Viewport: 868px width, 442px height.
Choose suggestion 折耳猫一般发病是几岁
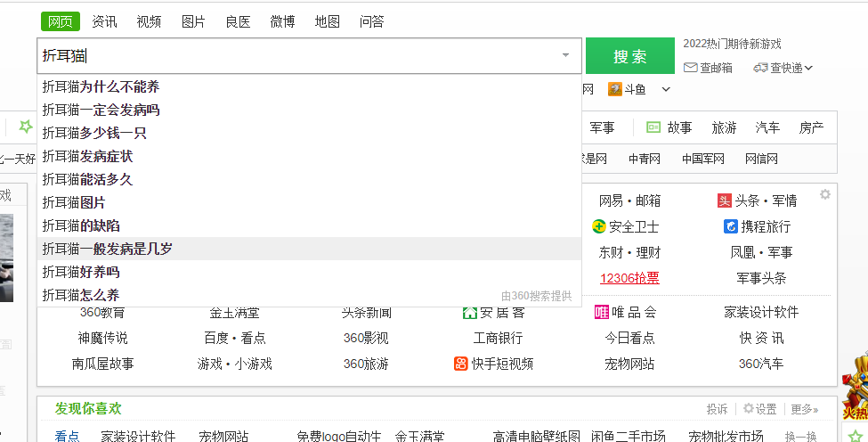click(108, 249)
